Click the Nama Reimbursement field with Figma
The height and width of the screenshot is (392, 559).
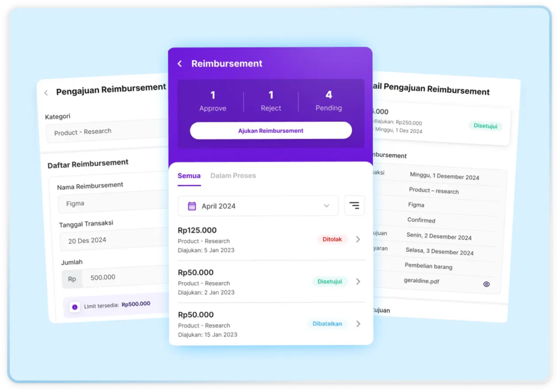coord(113,204)
